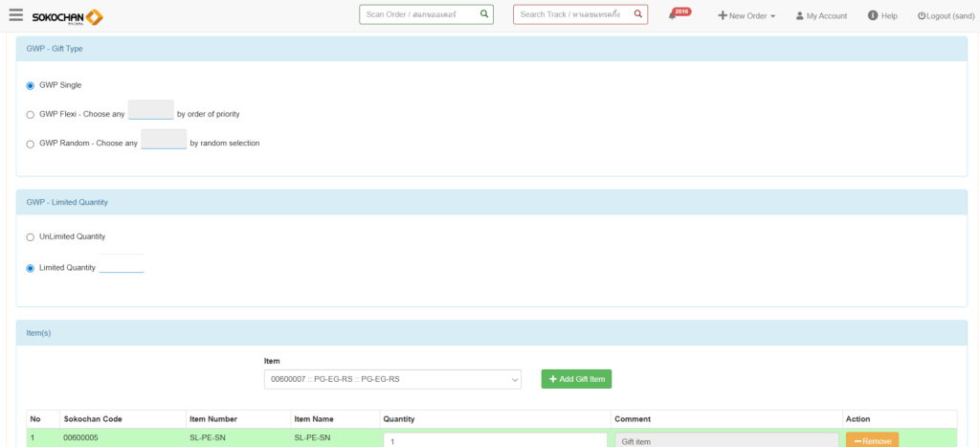Click the Logout power icon

[922, 16]
